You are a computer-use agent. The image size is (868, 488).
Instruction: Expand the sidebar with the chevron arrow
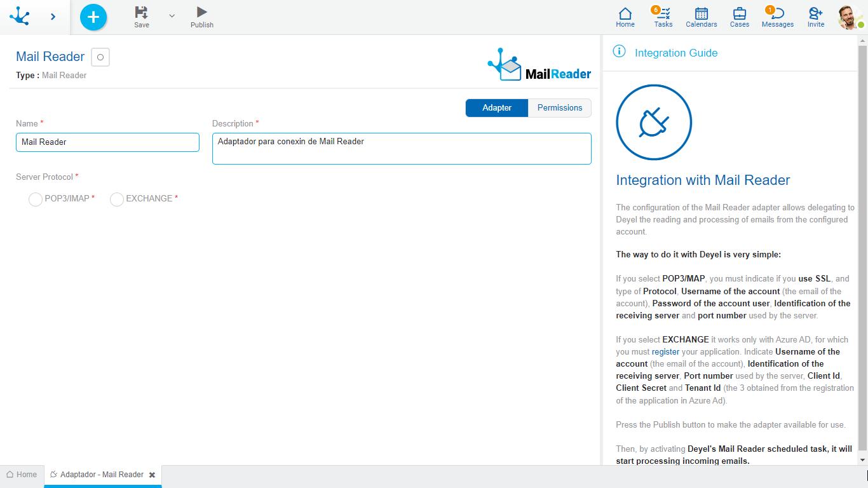[53, 17]
